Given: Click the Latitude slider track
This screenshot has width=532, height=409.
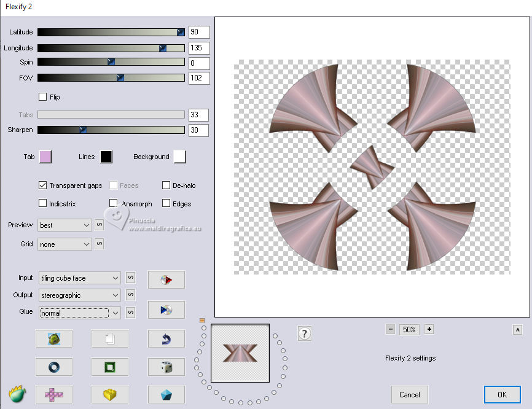Looking at the screenshot, I should tap(111, 32).
